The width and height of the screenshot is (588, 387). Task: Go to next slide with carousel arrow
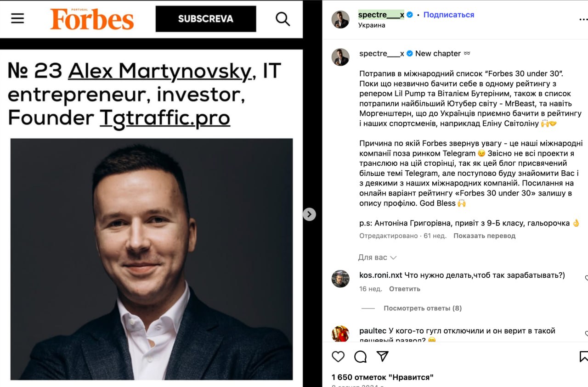tap(309, 214)
